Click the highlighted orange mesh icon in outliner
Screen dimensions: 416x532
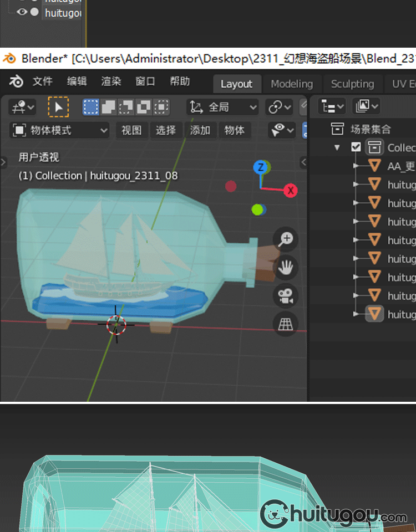374,314
